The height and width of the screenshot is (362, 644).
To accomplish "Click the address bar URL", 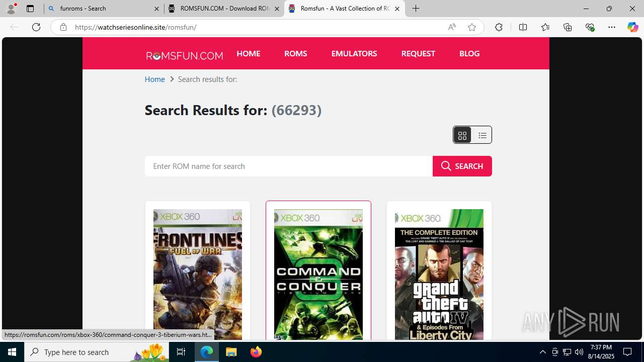I will tap(136, 27).
